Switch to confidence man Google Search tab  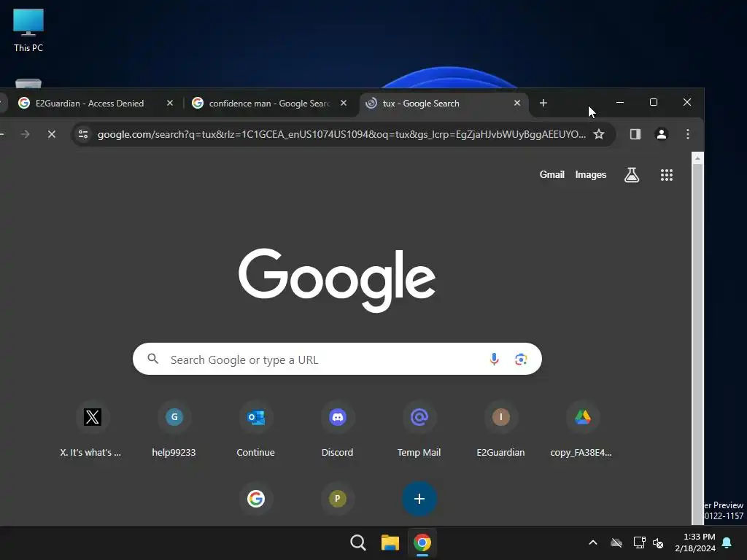pos(268,104)
